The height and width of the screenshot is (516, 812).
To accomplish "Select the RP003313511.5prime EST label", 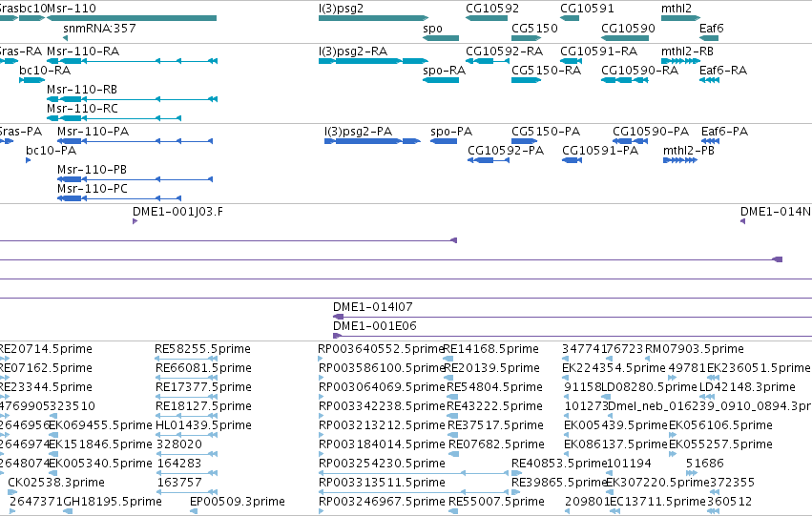I will [382, 483].
